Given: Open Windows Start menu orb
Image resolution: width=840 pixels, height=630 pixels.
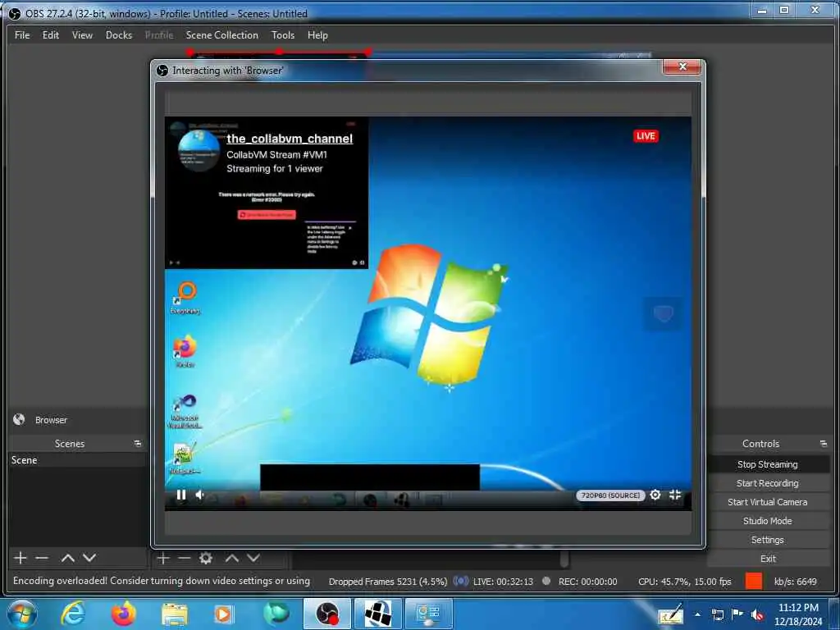Looking at the screenshot, I should 22,614.
